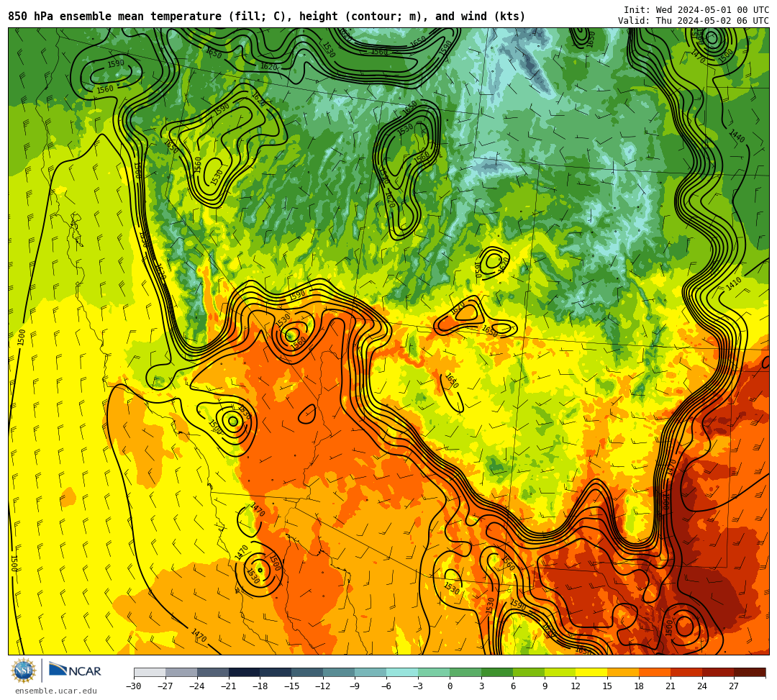
Task: Select the 850 hPa ensemble mean temperature title
Action: click(267, 17)
